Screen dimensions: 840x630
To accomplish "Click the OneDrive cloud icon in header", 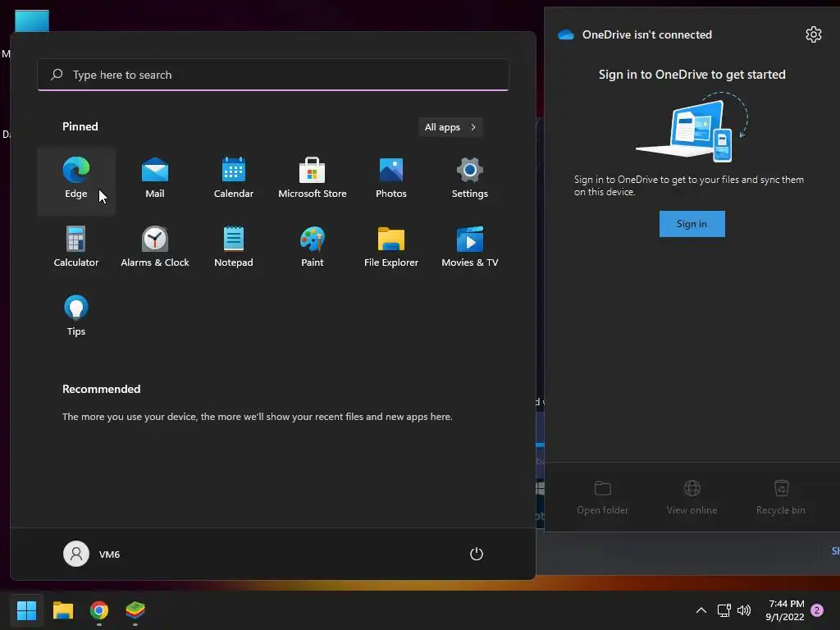I will tap(566, 34).
